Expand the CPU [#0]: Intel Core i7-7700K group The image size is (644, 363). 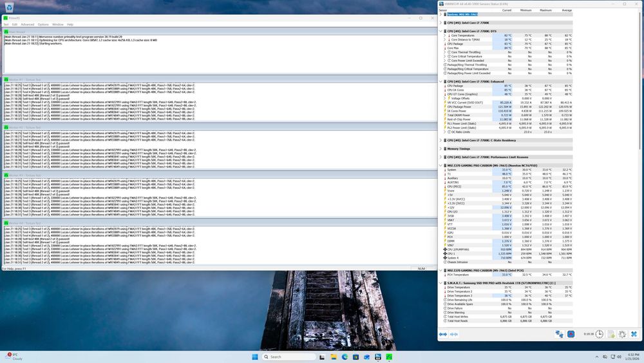440,23
